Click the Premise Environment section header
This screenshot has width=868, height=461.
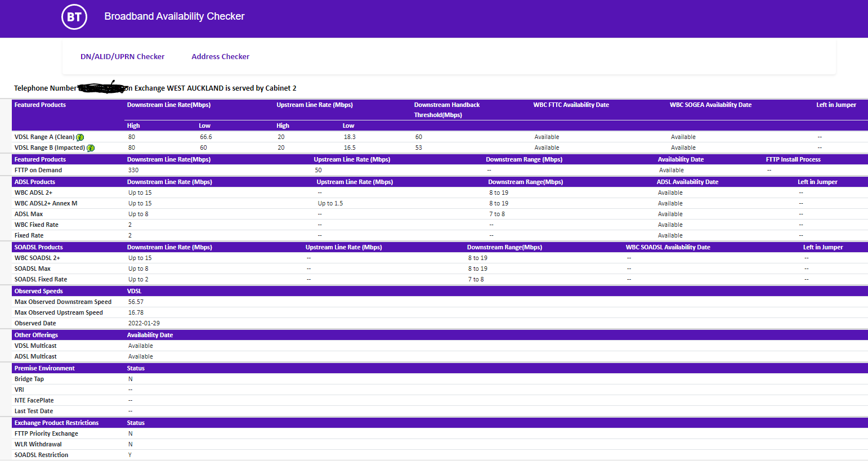[x=44, y=368]
